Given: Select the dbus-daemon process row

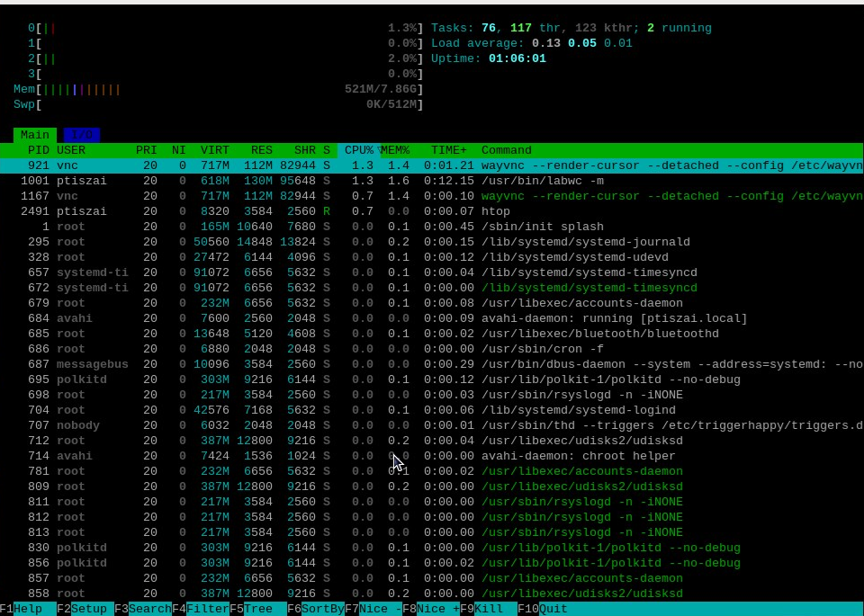Looking at the screenshot, I should [x=432, y=364].
